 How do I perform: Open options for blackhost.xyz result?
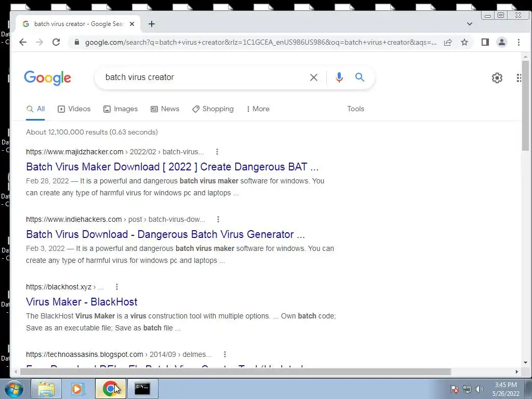click(117, 287)
